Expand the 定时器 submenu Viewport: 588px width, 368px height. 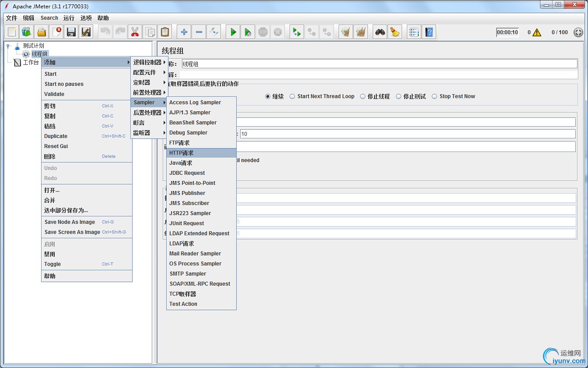pos(149,82)
